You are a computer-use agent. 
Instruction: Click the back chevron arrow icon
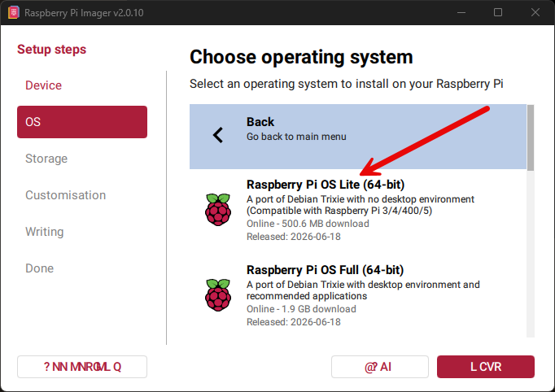(x=218, y=135)
